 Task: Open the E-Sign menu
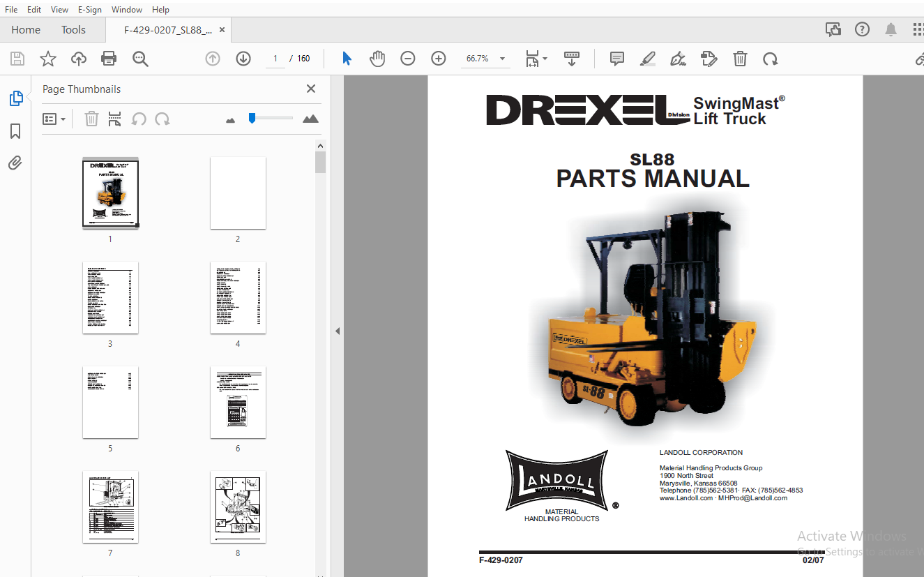pos(90,10)
